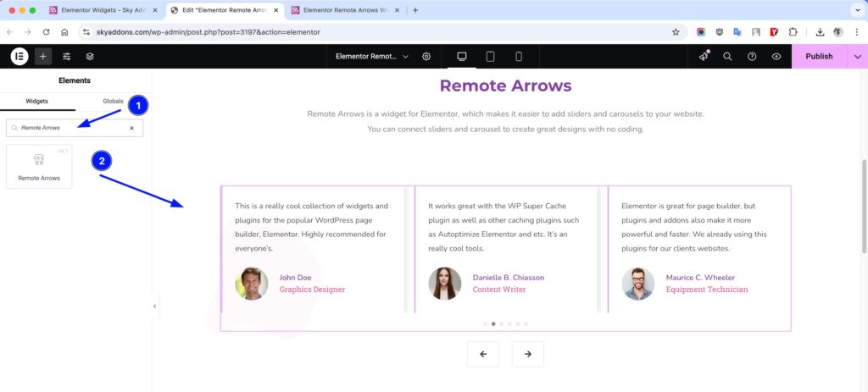Open the Elementor Remot... document dropdown
This screenshot has width=868, height=392.
pos(372,57)
